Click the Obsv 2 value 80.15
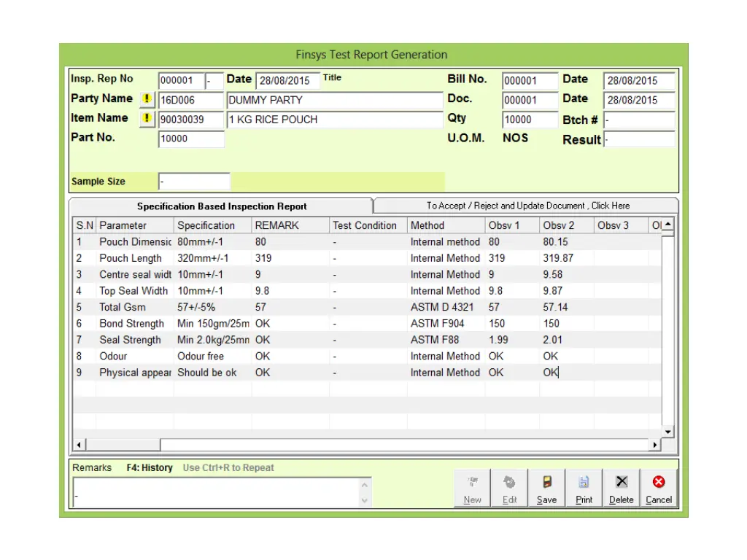This screenshot has width=747, height=560. pos(566,242)
